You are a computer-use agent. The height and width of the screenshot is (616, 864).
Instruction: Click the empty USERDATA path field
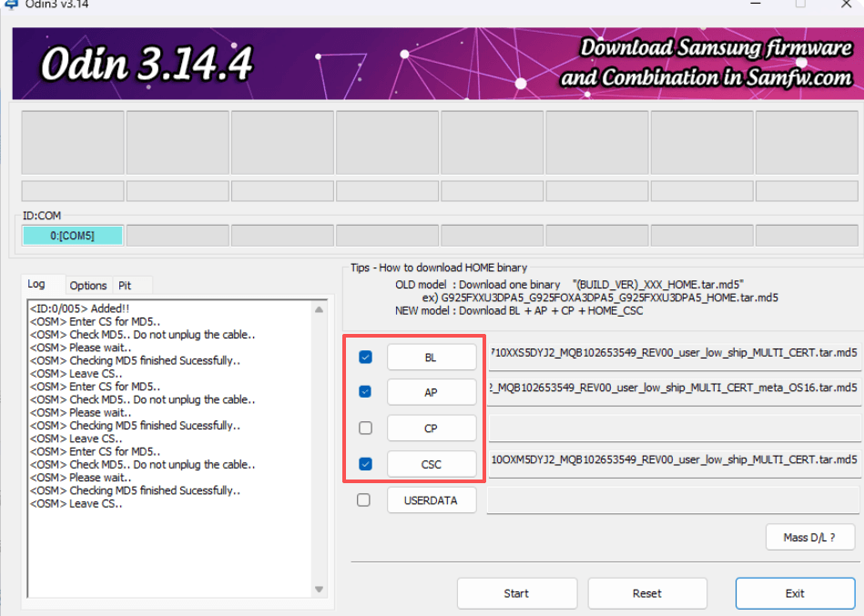tap(674, 500)
